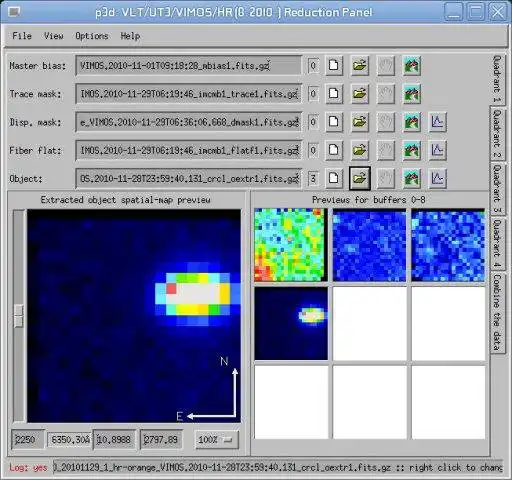The image size is (512, 480).
Task: Open the View menu
Action: pos(53,36)
